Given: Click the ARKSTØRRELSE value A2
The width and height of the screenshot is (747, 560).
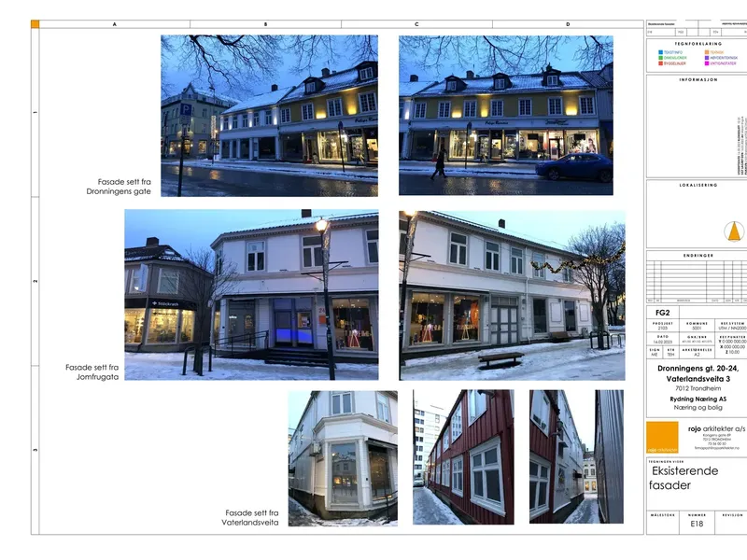Looking at the screenshot, I should [697, 355].
